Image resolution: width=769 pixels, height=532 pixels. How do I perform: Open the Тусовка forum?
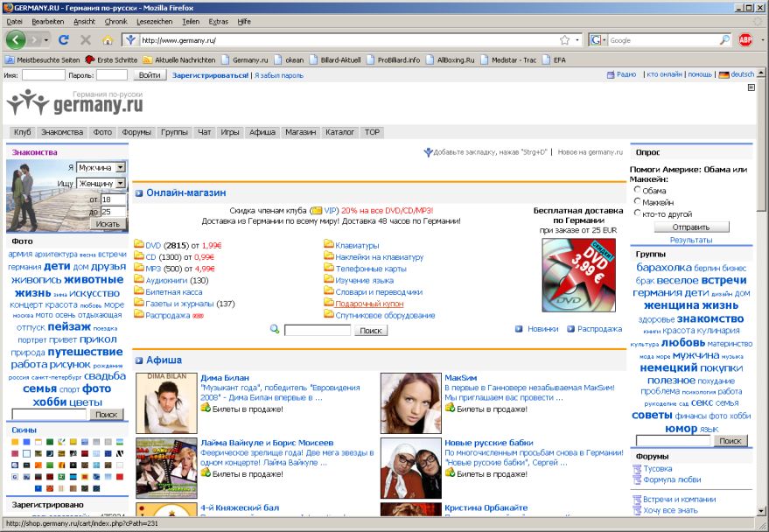653,469
